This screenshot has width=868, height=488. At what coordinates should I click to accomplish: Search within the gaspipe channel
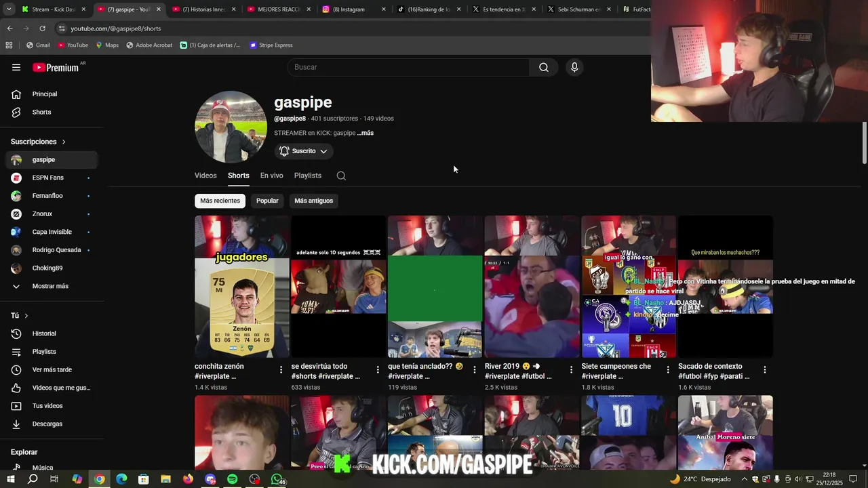tap(341, 176)
